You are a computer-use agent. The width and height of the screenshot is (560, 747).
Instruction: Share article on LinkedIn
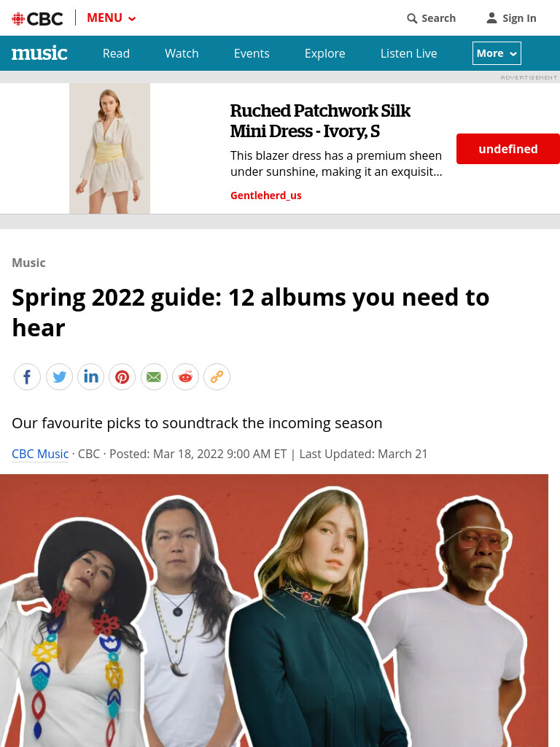(x=90, y=377)
